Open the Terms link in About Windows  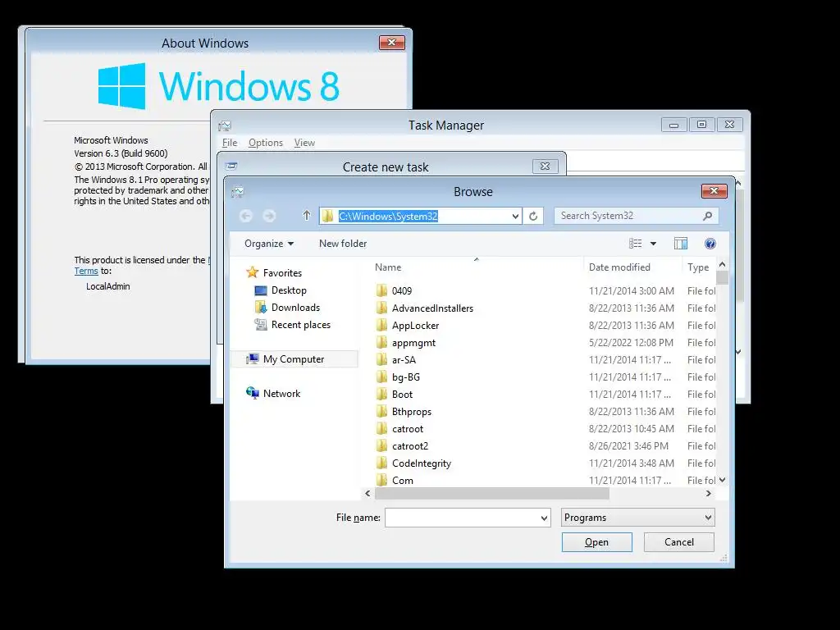pos(85,271)
